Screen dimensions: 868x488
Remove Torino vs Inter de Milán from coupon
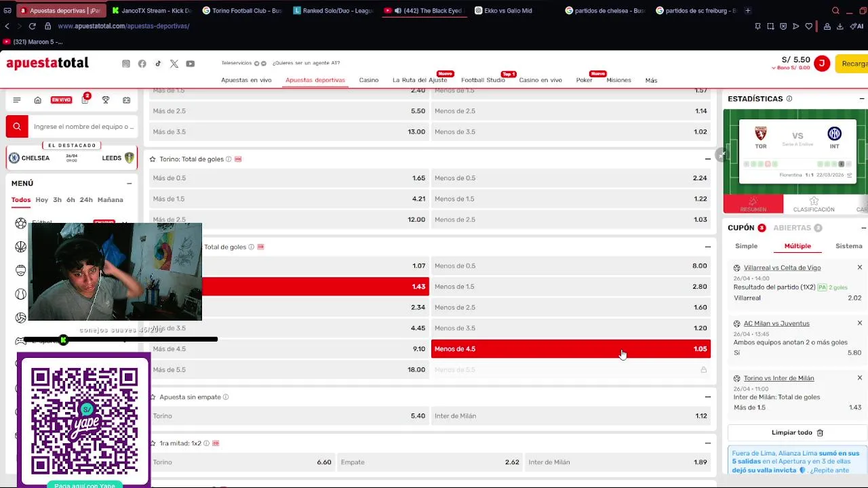pyautogui.click(x=860, y=378)
